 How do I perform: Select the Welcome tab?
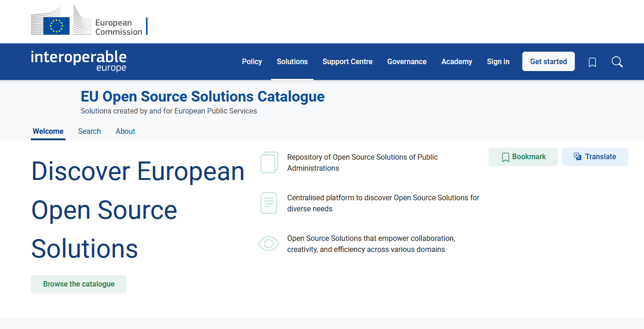tap(48, 131)
